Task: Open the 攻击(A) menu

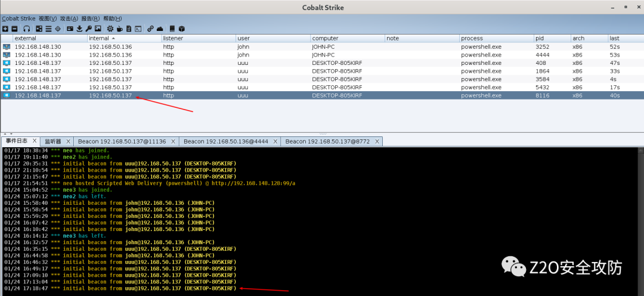Action: [x=69, y=18]
